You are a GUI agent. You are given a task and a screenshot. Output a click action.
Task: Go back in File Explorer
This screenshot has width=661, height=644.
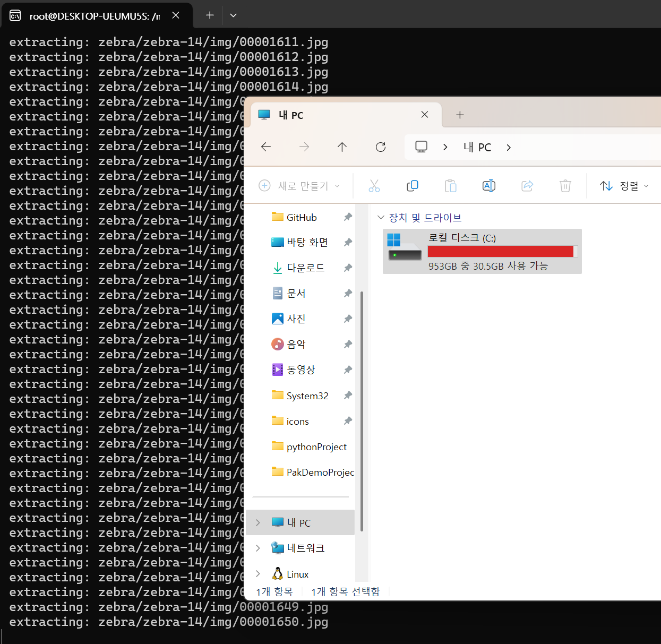click(x=266, y=147)
